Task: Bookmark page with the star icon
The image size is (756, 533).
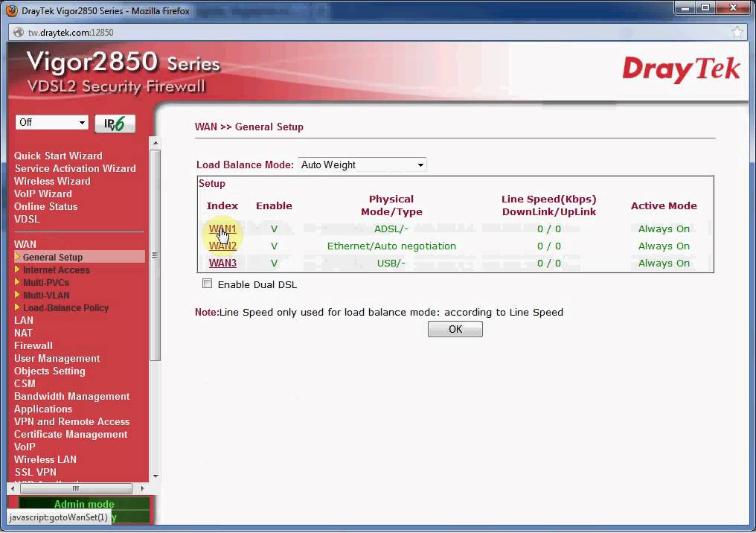Action: coord(737,32)
